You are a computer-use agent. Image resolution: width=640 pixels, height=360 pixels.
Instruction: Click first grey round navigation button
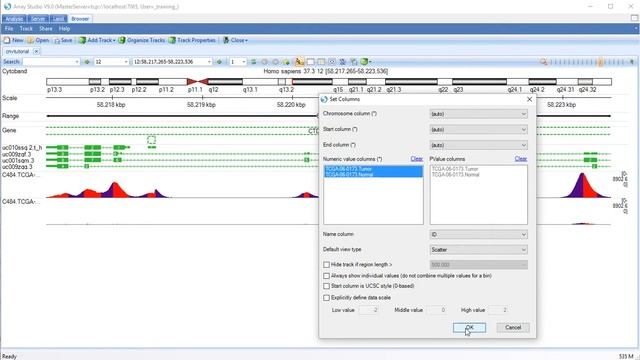(x=264, y=62)
